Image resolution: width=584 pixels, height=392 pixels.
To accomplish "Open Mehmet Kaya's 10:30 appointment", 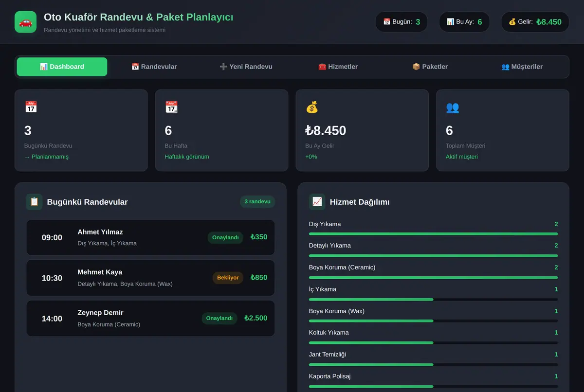I will (150, 278).
